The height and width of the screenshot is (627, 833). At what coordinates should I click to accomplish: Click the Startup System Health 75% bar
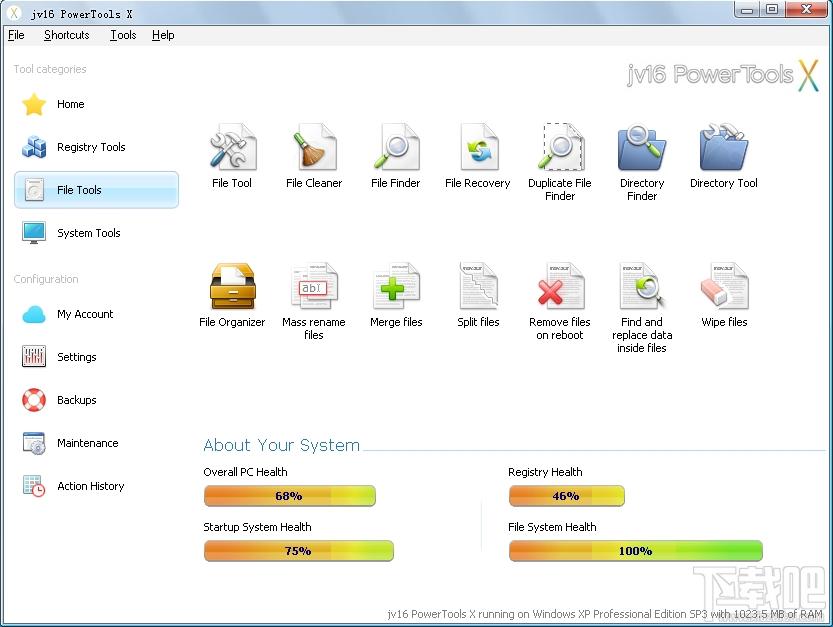pyautogui.click(x=299, y=551)
